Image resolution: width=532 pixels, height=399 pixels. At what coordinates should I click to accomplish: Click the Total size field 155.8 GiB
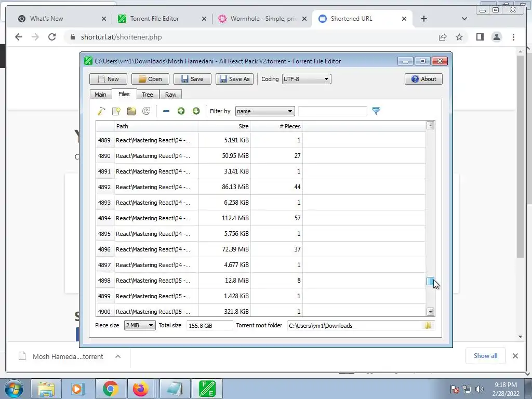pos(210,325)
